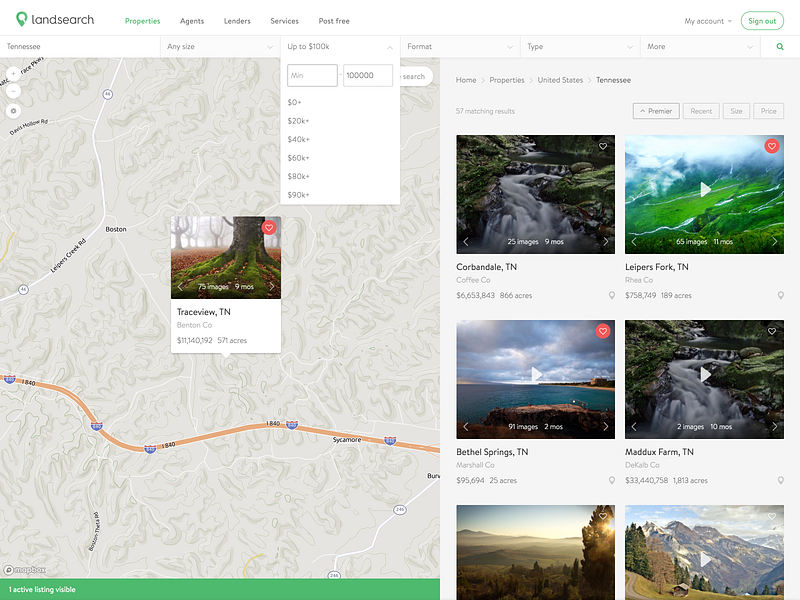Zoom out on the map
The image size is (800, 600).
(x=13, y=91)
